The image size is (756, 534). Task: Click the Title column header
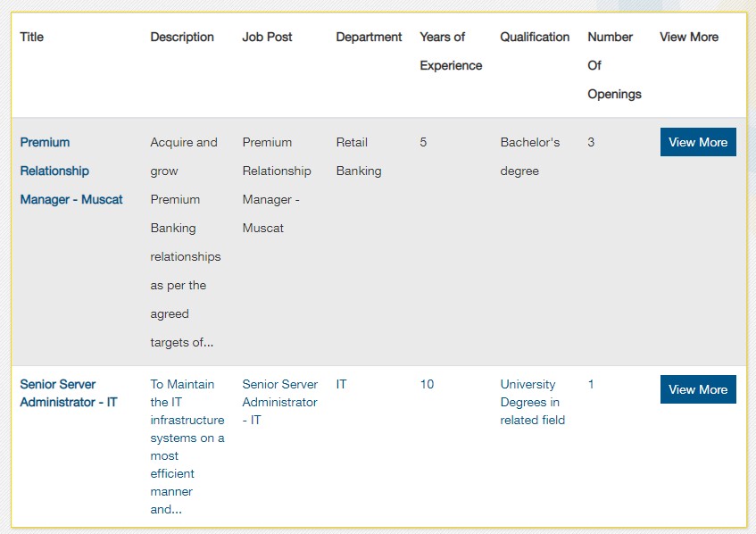pos(32,38)
